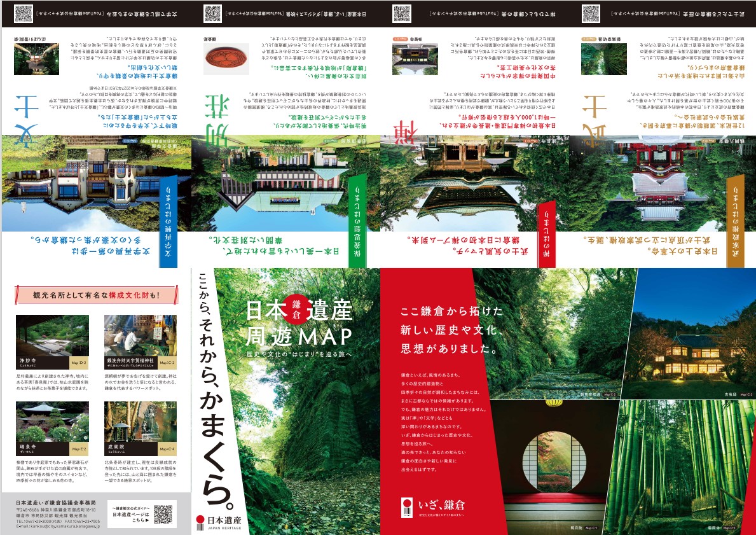This screenshot has height=535, width=756.
Task: Click QR code next to 日本遺産ページはこちら
Action: point(163,514)
